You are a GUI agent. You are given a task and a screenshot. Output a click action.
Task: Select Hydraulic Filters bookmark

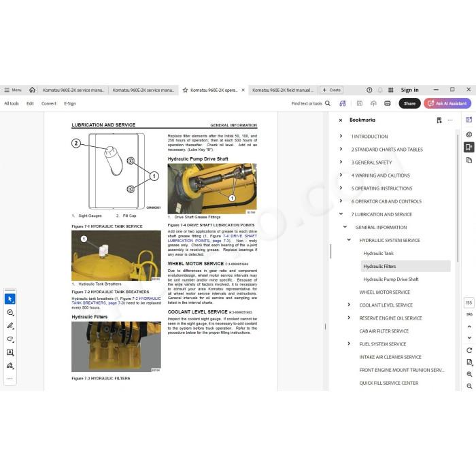tap(405, 267)
